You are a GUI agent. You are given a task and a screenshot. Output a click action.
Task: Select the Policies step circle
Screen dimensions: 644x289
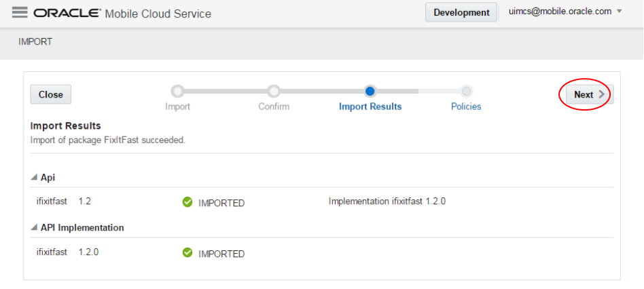[x=466, y=91]
